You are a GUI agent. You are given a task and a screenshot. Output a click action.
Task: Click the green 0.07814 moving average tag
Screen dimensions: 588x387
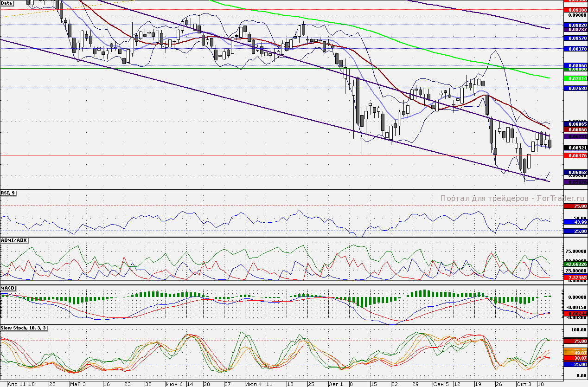click(x=575, y=79)
